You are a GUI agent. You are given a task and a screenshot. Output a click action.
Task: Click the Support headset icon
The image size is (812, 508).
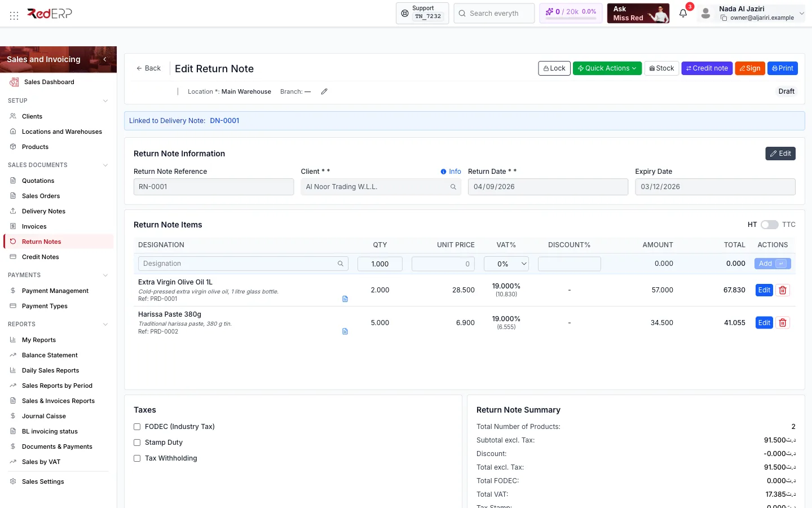(x=405, y=13)
